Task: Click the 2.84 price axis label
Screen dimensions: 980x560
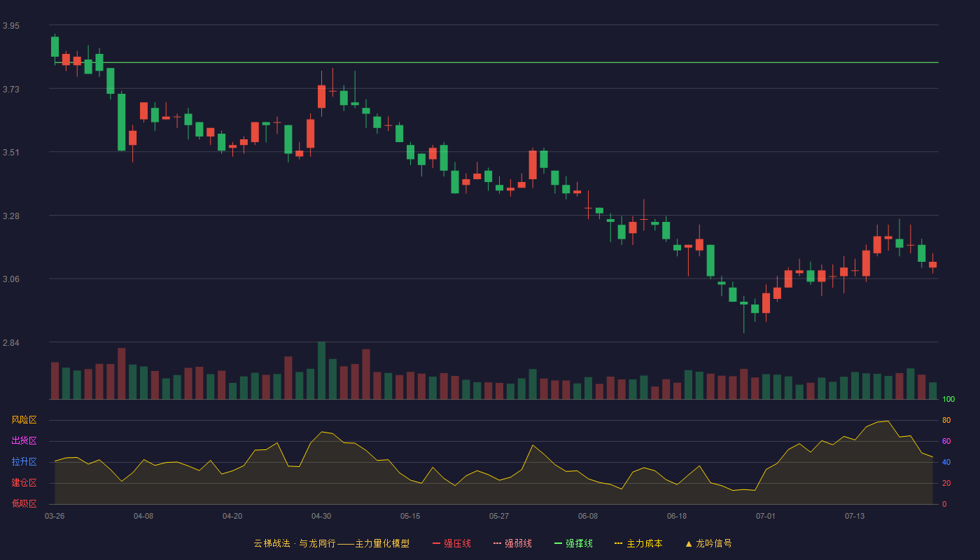Action: point(11,343)
